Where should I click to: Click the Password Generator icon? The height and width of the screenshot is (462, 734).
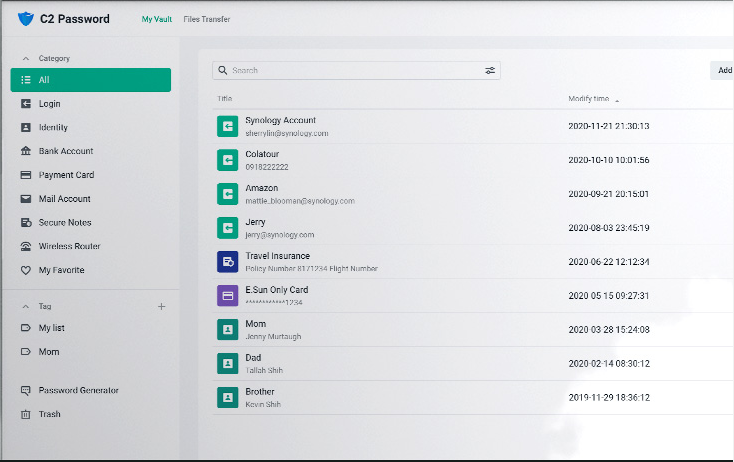[26, 390]
